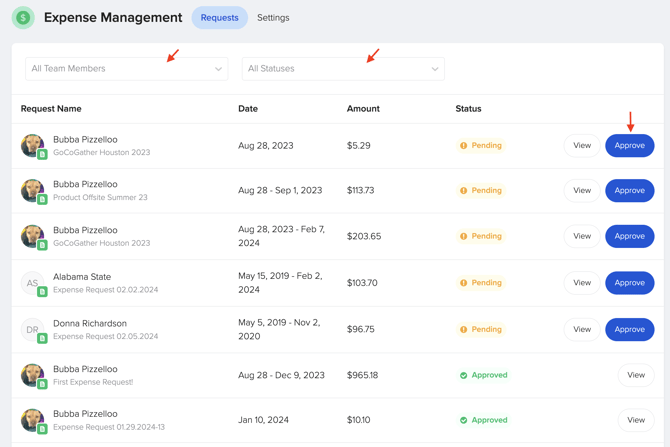Click the green approved checkmark on the $10.10 row
The height and width of the screenshot is (447, 670).
point(464,420)
